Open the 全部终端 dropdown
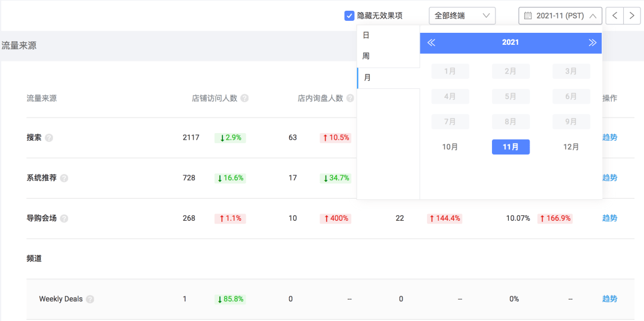The image size is (644, 321). point(462,16)
